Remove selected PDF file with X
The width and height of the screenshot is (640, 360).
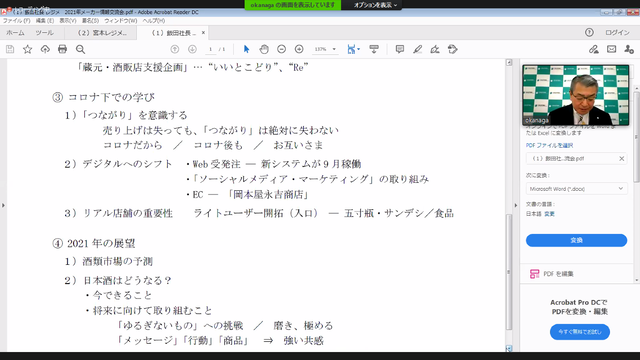622,158
